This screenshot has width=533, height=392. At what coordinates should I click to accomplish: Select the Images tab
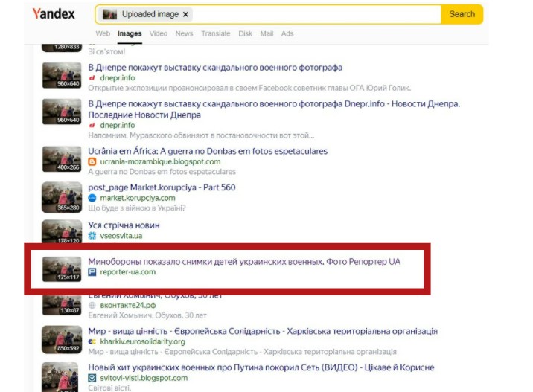[x=130, y=33]
